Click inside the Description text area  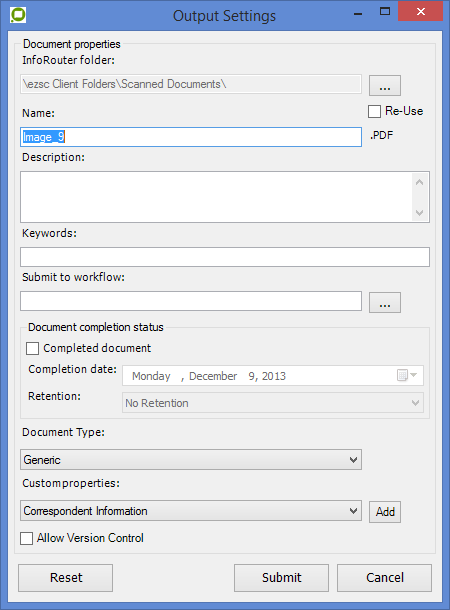click(216, 197)
